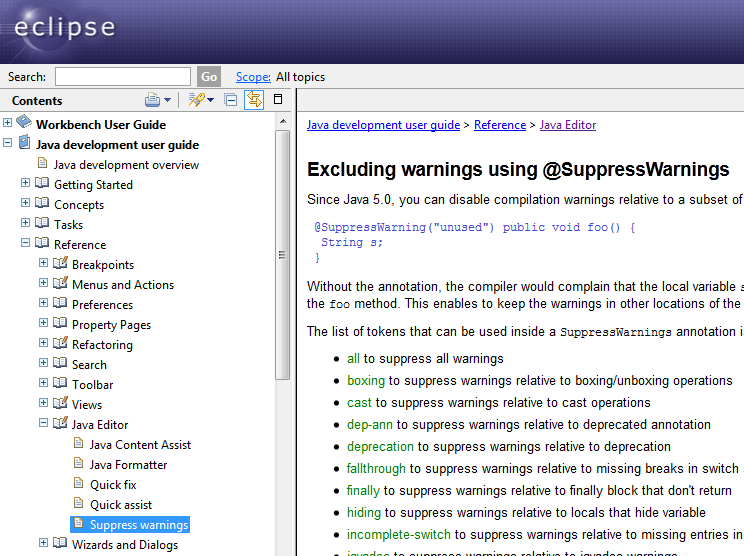Screen dimensions: 744x556
Task: Click the Tasks book icon
Action: tap(42, 223)
